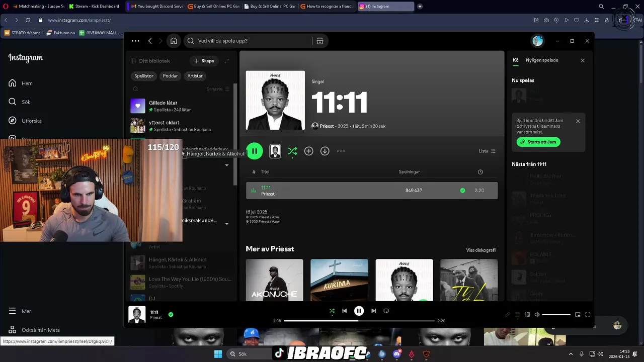Open more options dots for 11:11
Image resolution: width=644 pixels, height=362 pixels.
click(x=341, y=151)
